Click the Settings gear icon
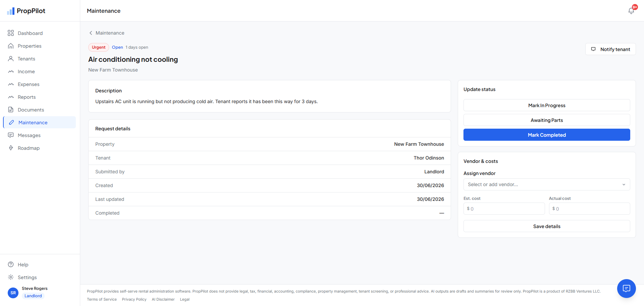The image size is (644, 306). pyautogui.click(x=11, y=277)
